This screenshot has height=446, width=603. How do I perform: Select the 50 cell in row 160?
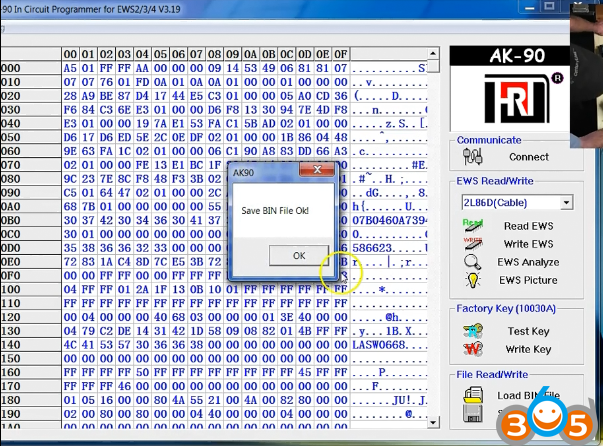[x=142, y=373]
